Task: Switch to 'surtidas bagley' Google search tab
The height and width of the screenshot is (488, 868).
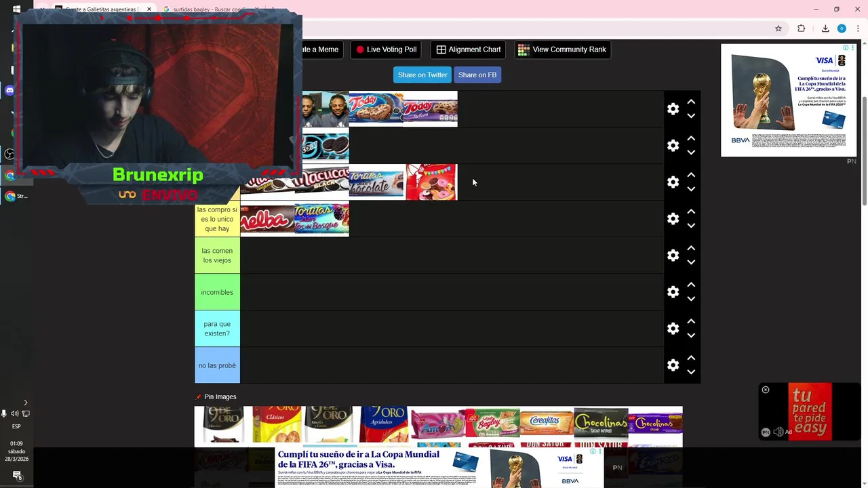Action: click(x=210, y=9)
